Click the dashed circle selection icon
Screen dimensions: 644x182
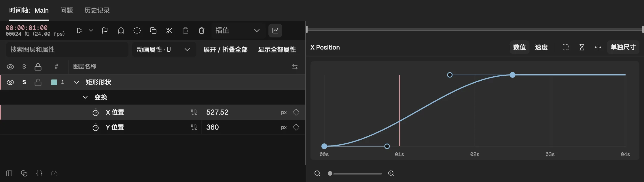(137, 31)
